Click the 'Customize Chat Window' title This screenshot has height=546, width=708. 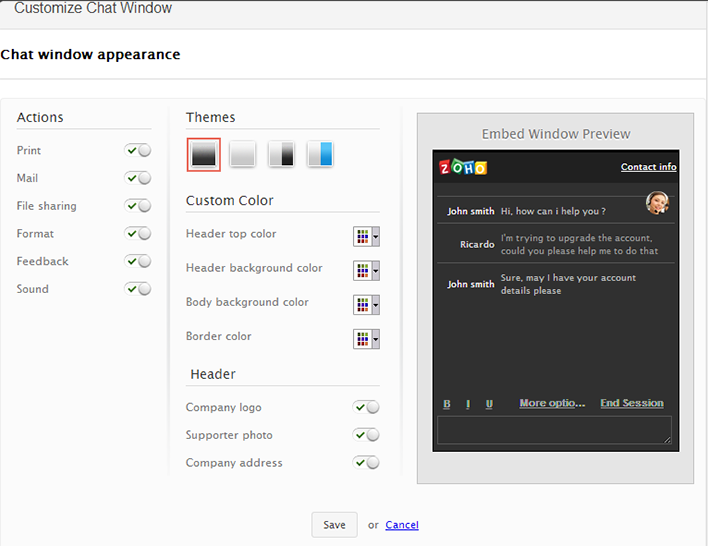[93, 8]
